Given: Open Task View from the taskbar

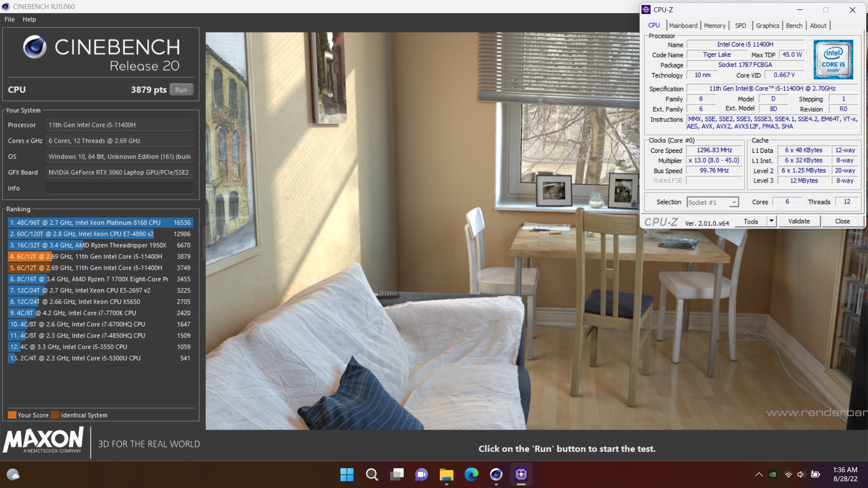Looking at the screenshot, I should (396, 474).
